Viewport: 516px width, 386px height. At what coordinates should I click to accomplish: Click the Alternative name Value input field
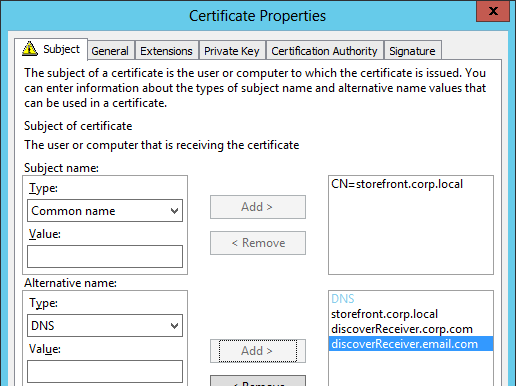point(105,371)
